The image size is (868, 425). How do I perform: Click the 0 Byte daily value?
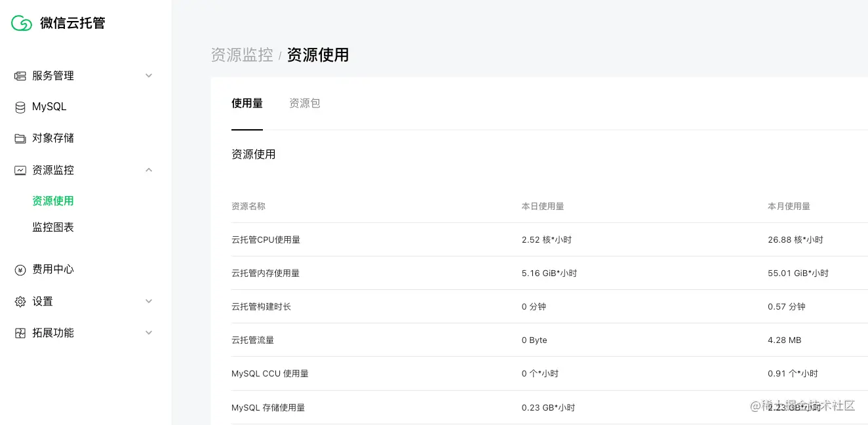coord(535,340)
